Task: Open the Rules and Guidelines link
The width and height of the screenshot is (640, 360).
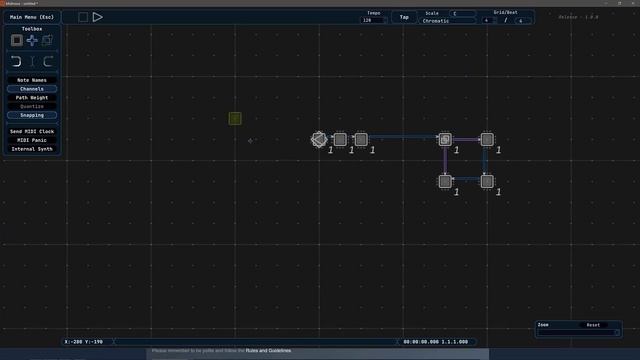Action: (268, 351)
